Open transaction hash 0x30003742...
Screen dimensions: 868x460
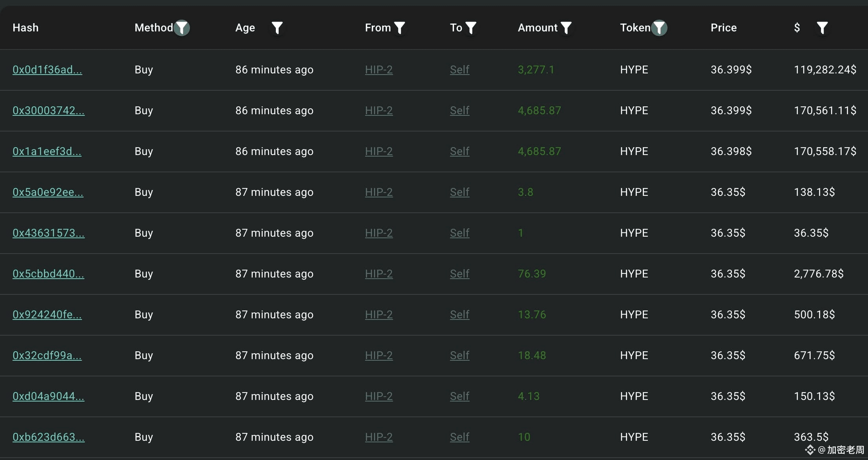tap(48, 111)
